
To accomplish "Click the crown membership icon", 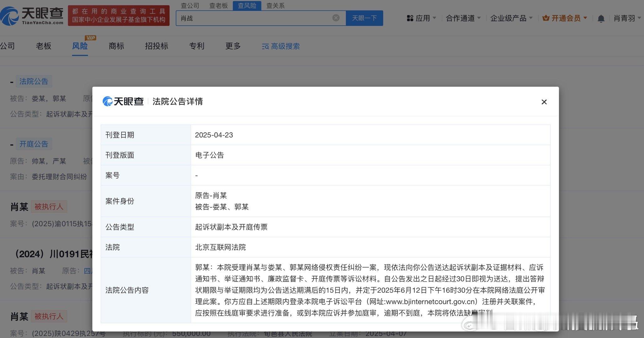I will click(x=546, y=18).
